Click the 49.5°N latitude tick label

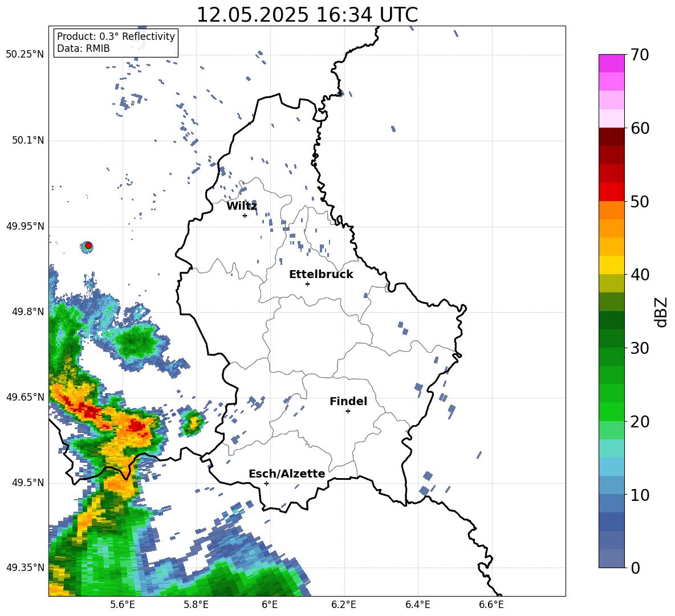[27, 483]
